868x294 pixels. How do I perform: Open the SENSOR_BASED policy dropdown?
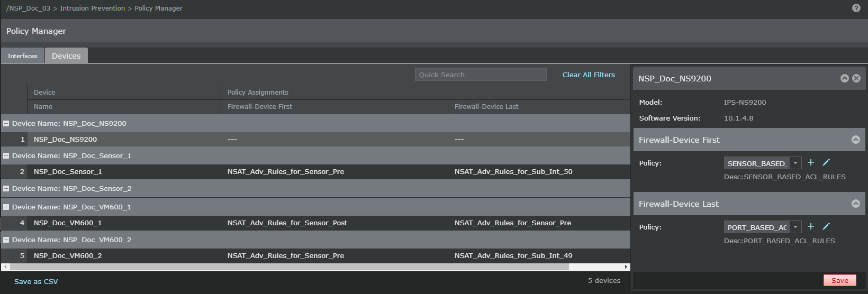pos(795,163)
